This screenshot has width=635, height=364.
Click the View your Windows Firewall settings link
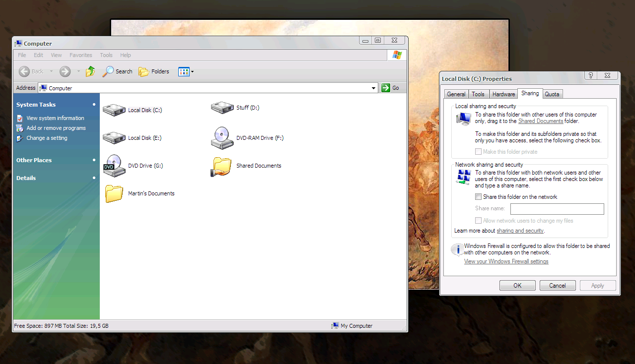tap(506, 261)
